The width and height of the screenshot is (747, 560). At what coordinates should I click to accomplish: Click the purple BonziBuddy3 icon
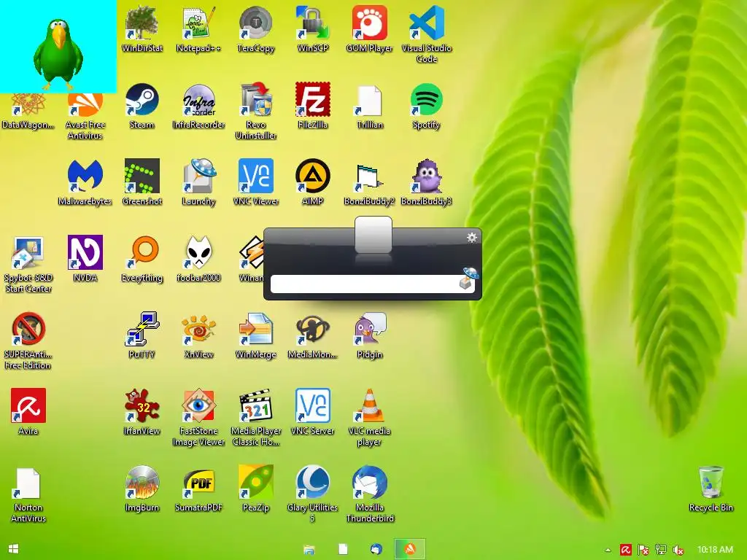point(426,182)
